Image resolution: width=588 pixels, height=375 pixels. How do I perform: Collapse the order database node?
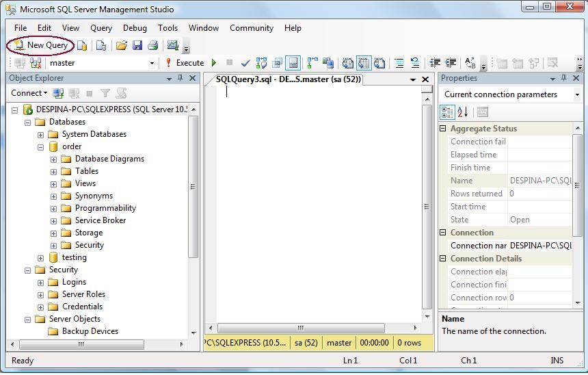(x=40, y=147)
